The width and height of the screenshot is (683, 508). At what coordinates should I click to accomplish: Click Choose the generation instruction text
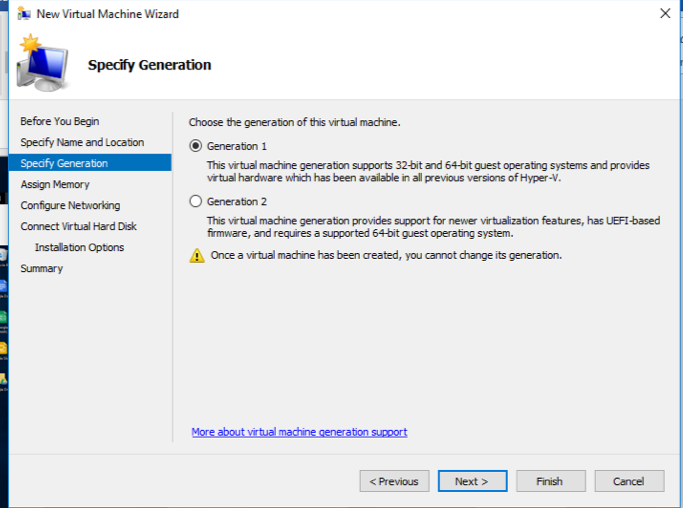pos(294,122)
